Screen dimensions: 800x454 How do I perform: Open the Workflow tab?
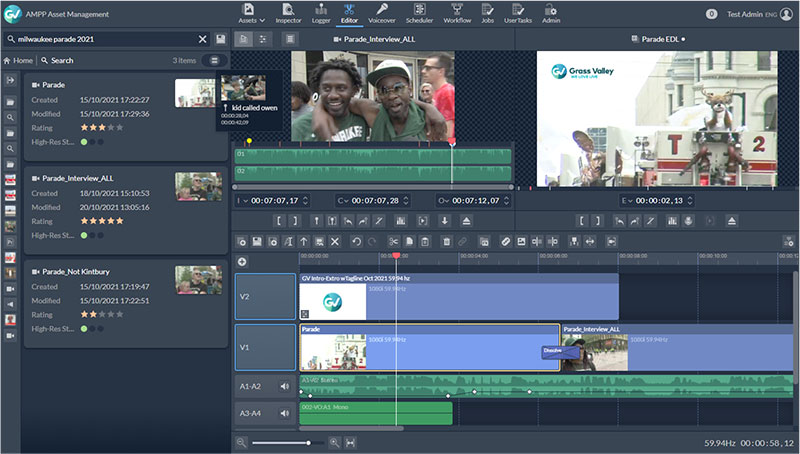coord(457,14)
